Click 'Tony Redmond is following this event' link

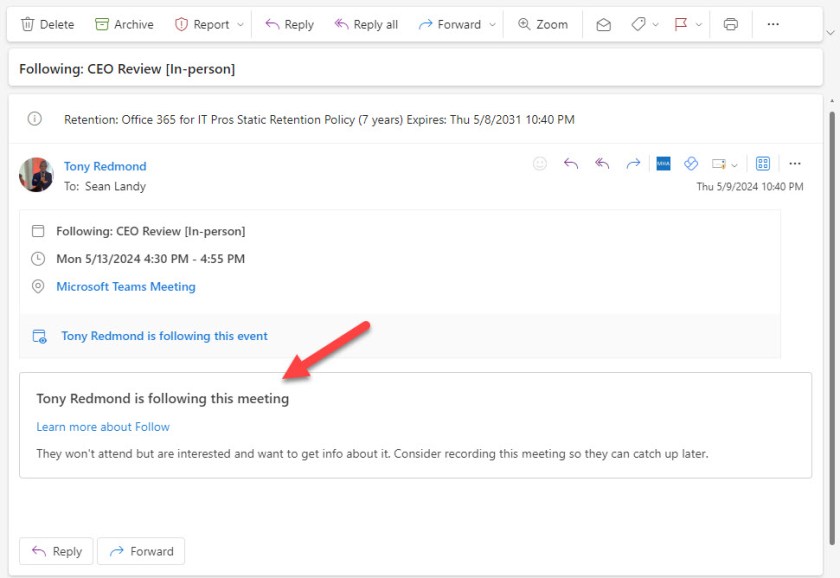point(164,336)
